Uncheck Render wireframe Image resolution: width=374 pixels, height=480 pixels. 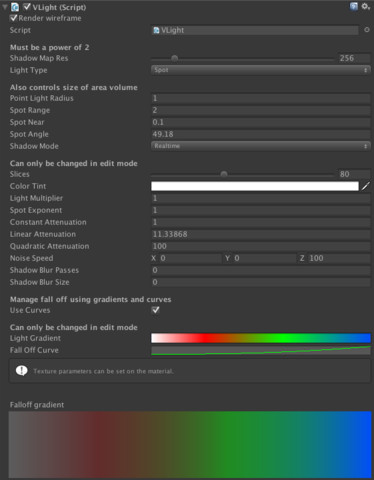coord(14,18)
